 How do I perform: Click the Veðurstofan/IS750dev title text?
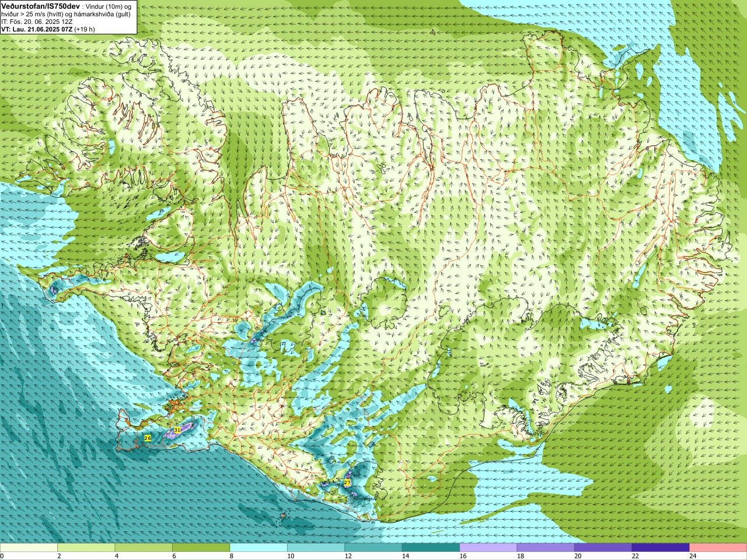(40, 6)
